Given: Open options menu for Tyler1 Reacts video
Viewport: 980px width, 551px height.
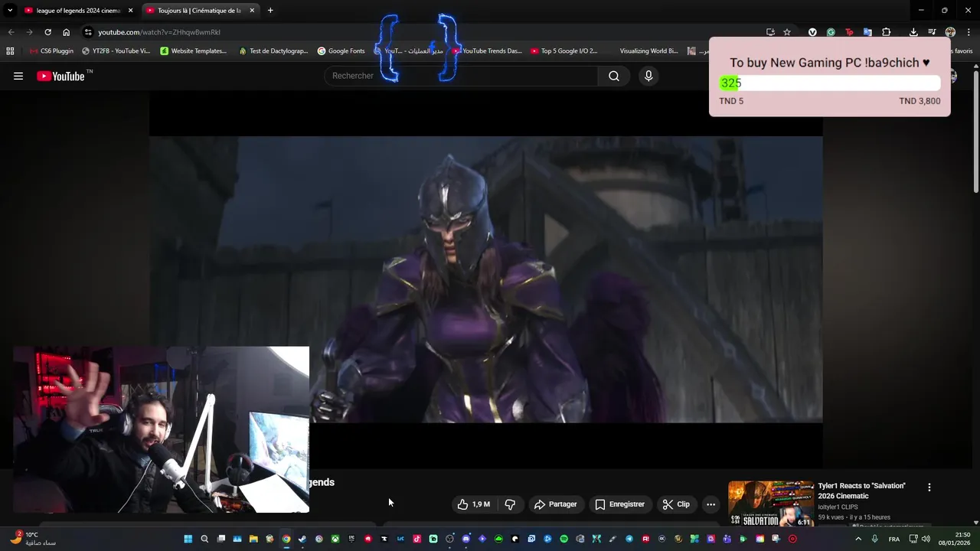Looking at the screenshot, I should 929,487.
